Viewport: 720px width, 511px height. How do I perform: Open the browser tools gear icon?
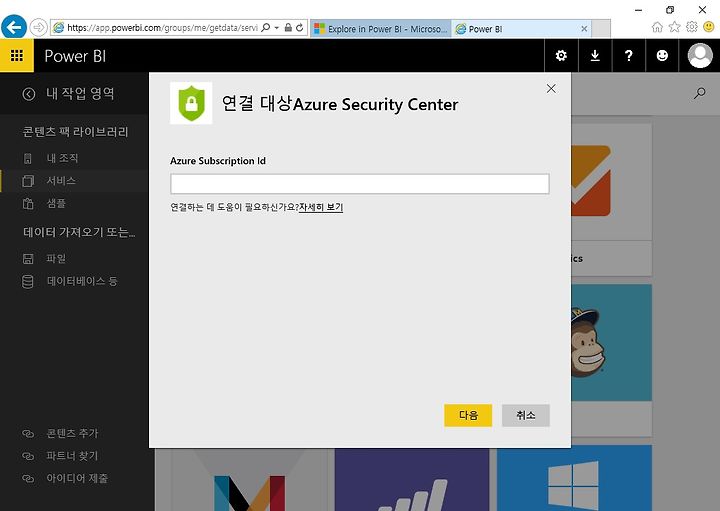pyautogui.click(x=692, y=27)
